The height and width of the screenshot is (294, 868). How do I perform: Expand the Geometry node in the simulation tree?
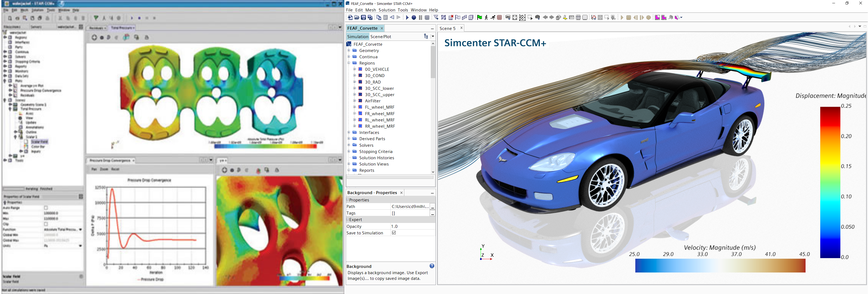(x=349, y=51)
